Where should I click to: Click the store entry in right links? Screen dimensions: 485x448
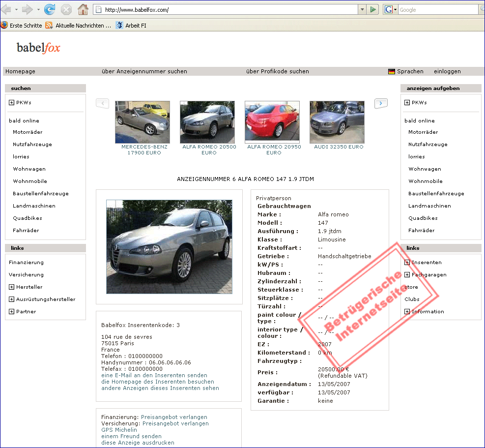[x=411, y=287]
